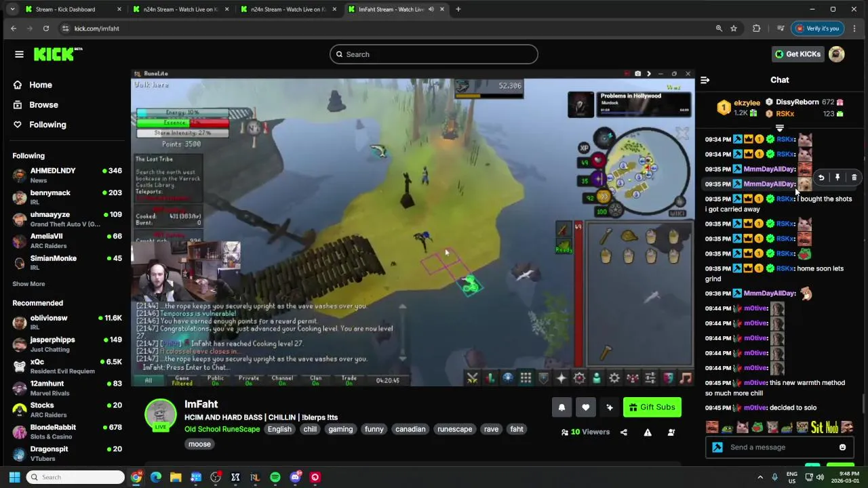
Task: Open Microsoft Edge from the taskbar
Action: [156, 477]
